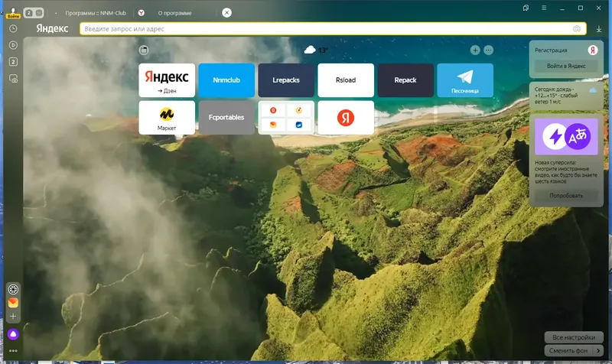Click the Войти profile icon

[x=13, y=13]
